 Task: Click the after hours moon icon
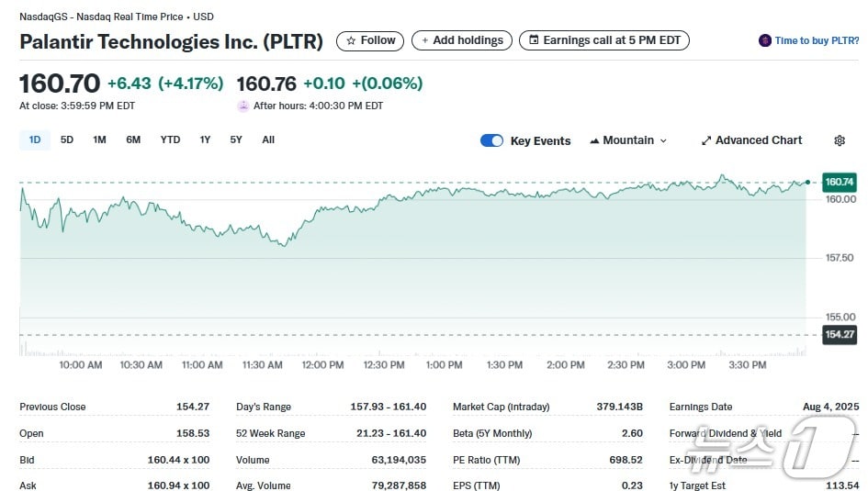tap(243, 106)
